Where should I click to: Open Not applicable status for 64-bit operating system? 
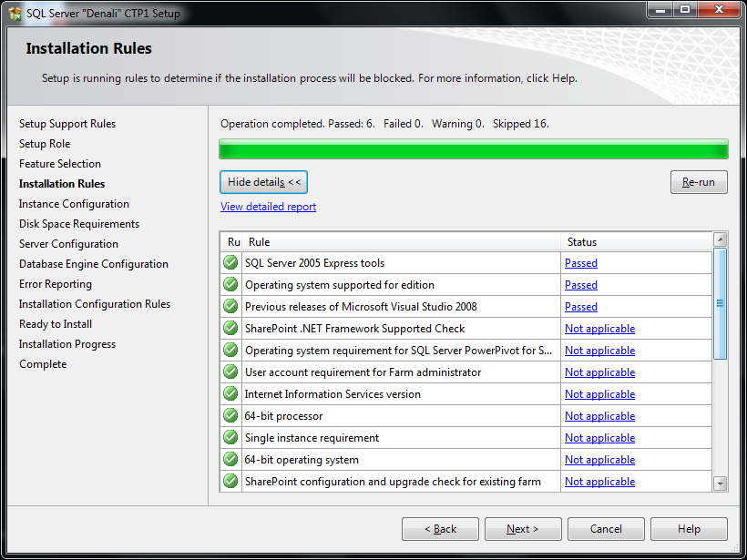click(599, 460)
